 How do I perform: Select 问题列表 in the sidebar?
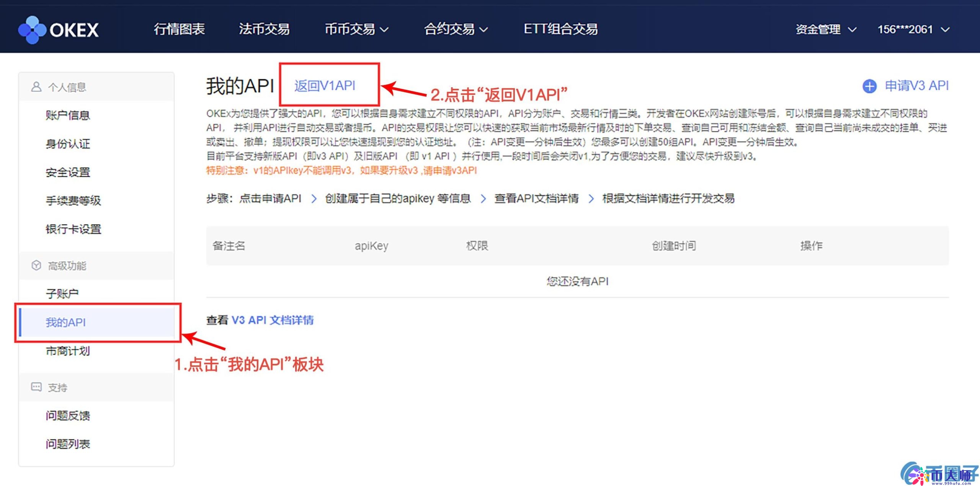tap(68, 444)
